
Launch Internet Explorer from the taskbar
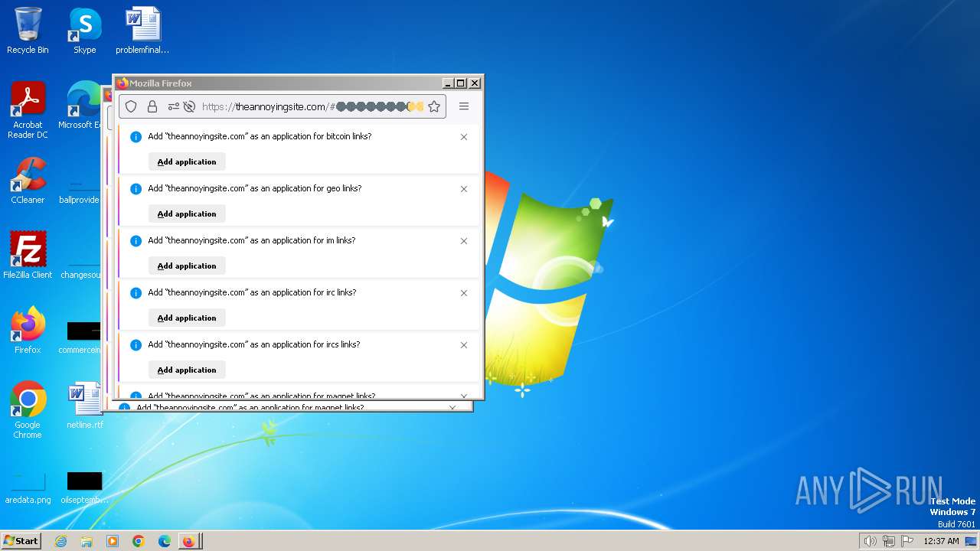coord(60,541)
